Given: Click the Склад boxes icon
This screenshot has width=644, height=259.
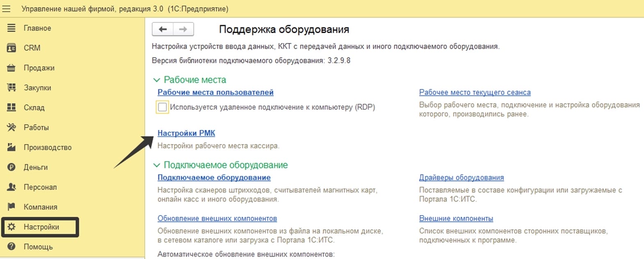Looking at the screenshot, I should (11, 107).
